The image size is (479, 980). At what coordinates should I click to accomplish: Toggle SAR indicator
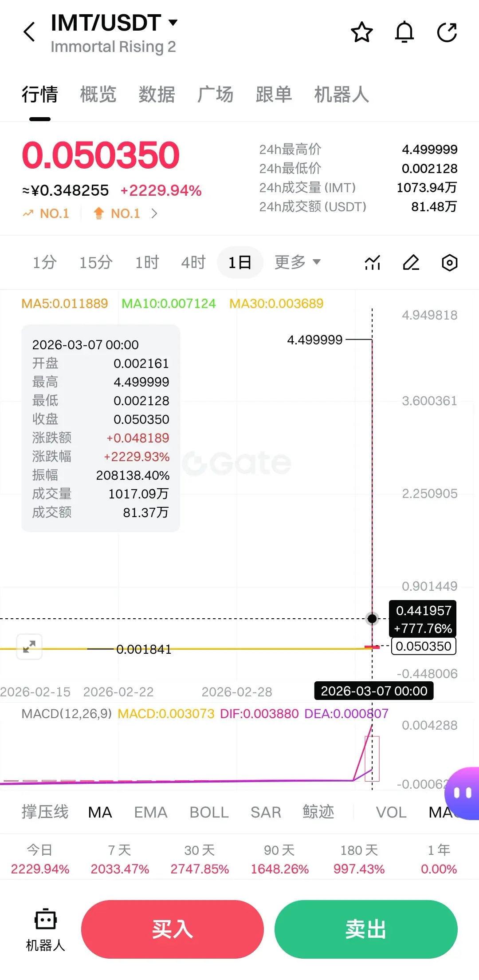(x=266, y=812)
